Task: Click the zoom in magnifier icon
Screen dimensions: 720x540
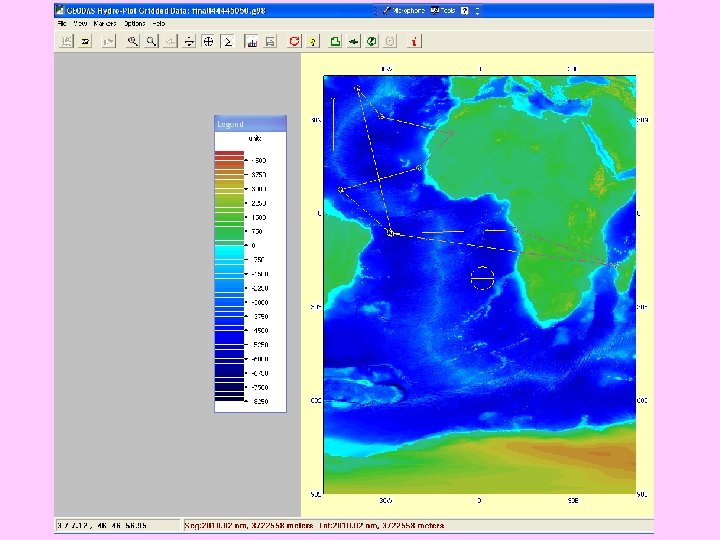Action: click(132, 42)
